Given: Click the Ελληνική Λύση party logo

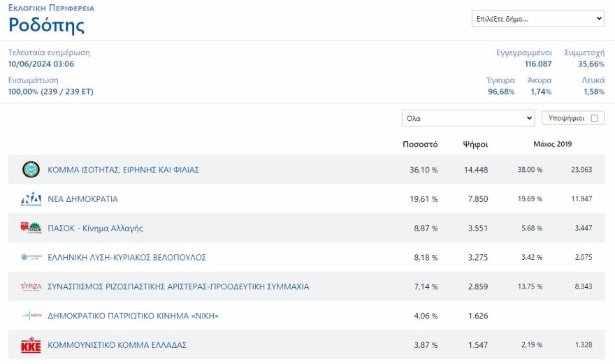Looking at the screenshot, I should coord(31,258).
